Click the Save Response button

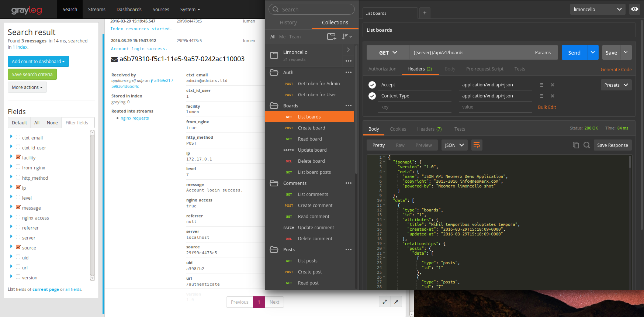613,145
